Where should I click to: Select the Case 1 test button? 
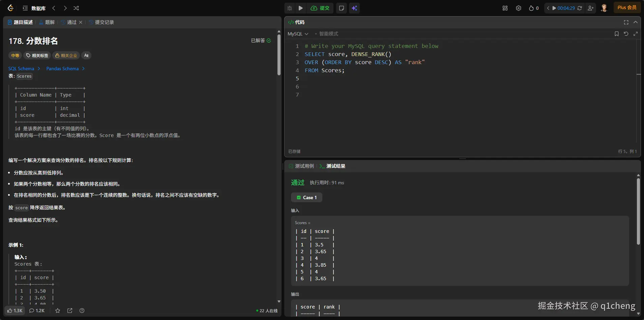[306, 197]
